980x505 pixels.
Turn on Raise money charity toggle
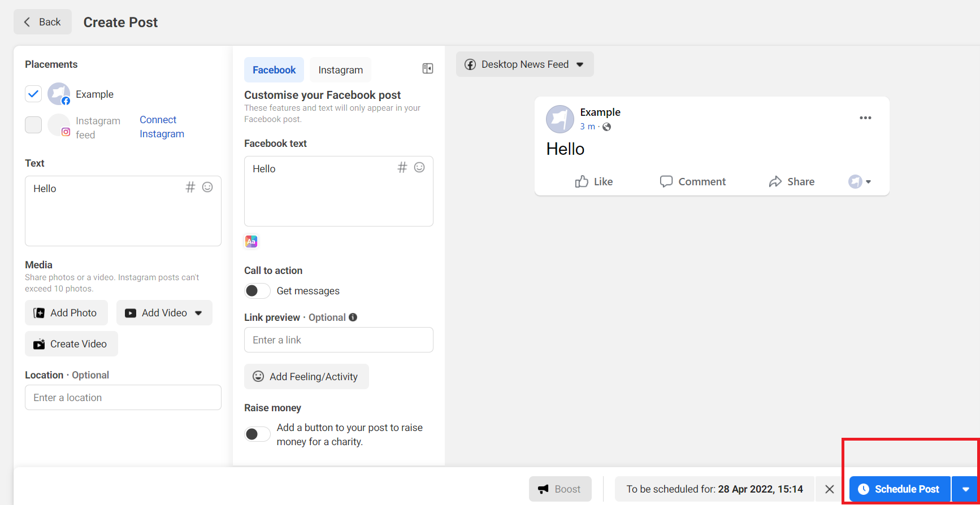coord(257,434)
